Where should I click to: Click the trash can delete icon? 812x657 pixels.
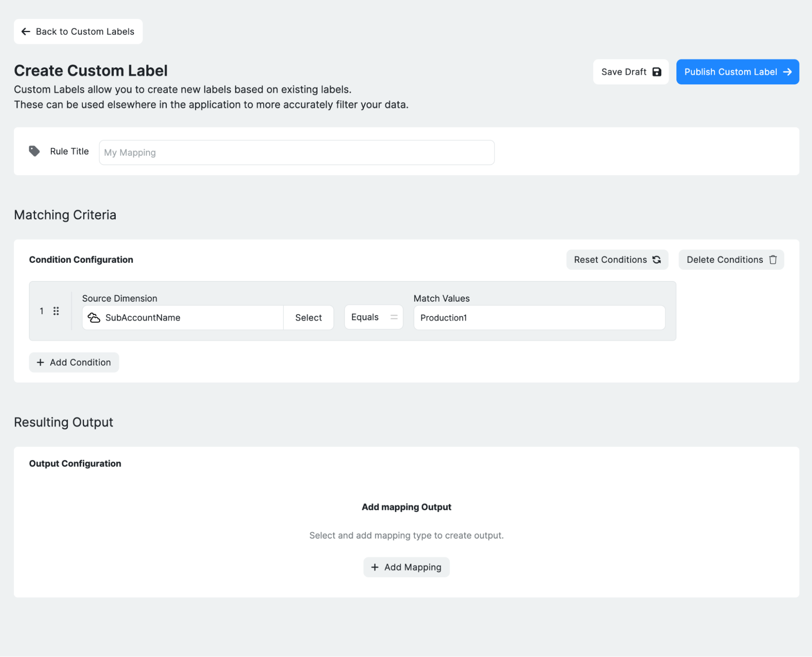pos(773,259)
